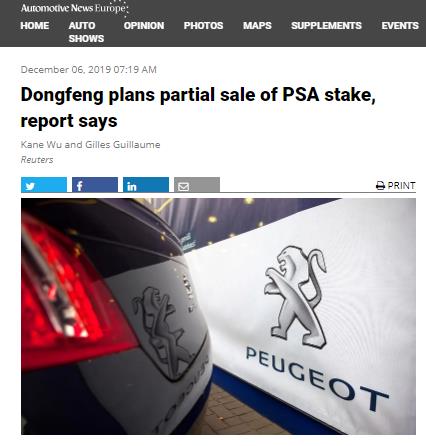426x446 pixels.
Task: Open the PHOTOS menu item
Action: click(203, 26)
